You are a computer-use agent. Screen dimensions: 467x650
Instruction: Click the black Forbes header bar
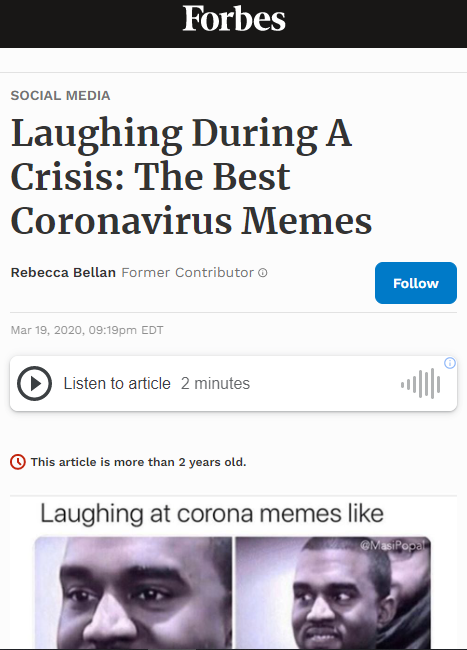tap(233, 24)
